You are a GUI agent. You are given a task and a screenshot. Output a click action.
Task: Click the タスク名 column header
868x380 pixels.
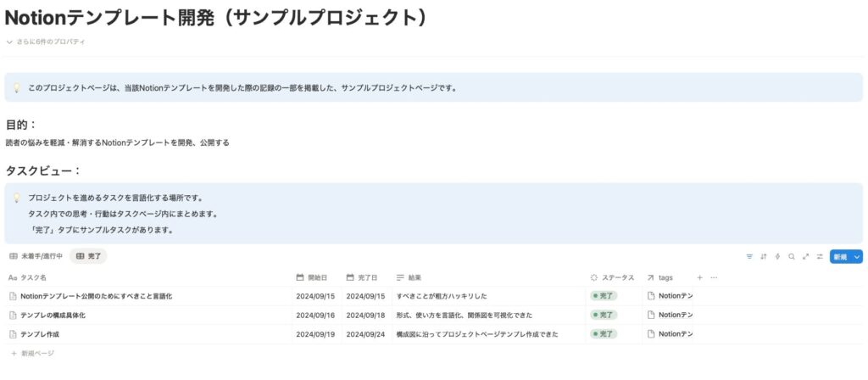(x=149, y=277)
